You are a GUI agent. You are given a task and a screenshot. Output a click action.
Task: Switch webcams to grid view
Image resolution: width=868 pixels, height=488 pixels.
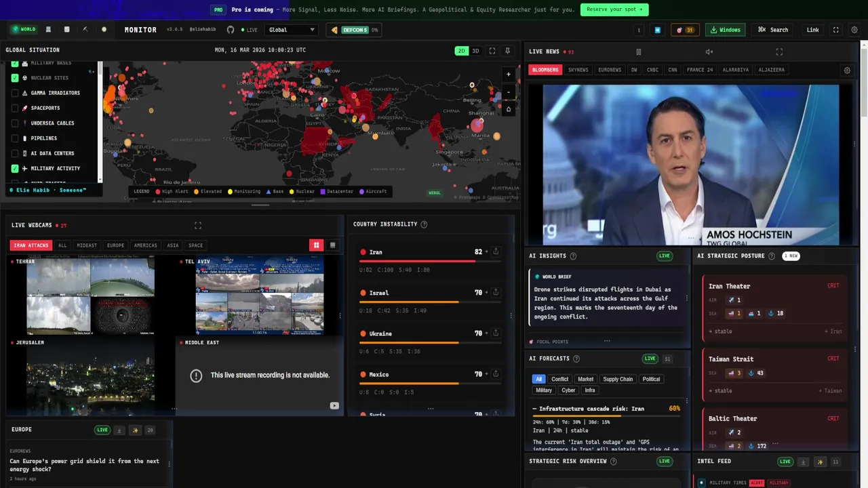click(x=316, y=245)
